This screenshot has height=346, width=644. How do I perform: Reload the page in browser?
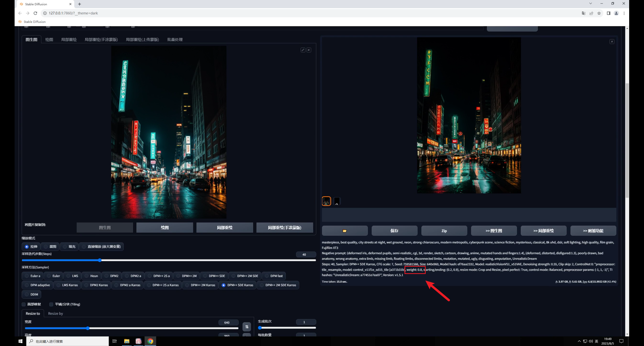(x=35, y=13)
